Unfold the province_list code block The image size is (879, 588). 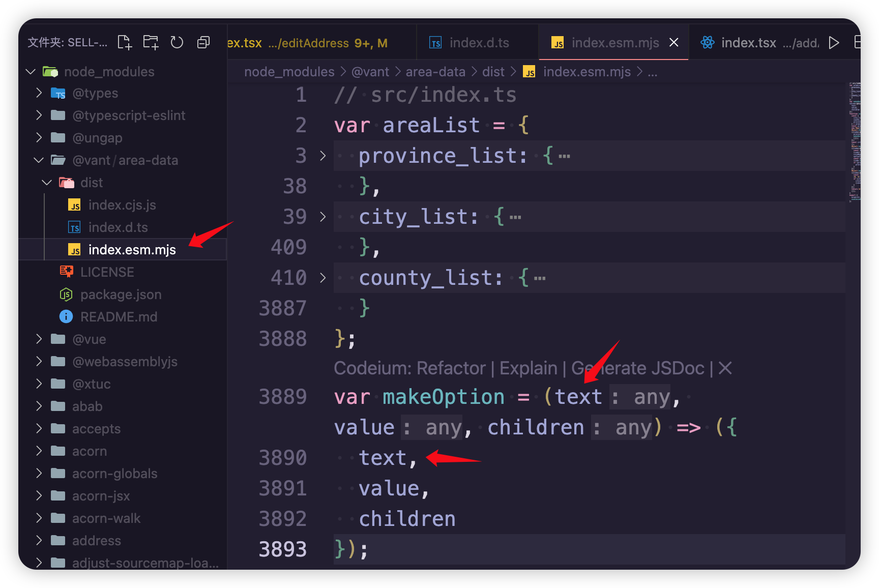pos(323,156)
